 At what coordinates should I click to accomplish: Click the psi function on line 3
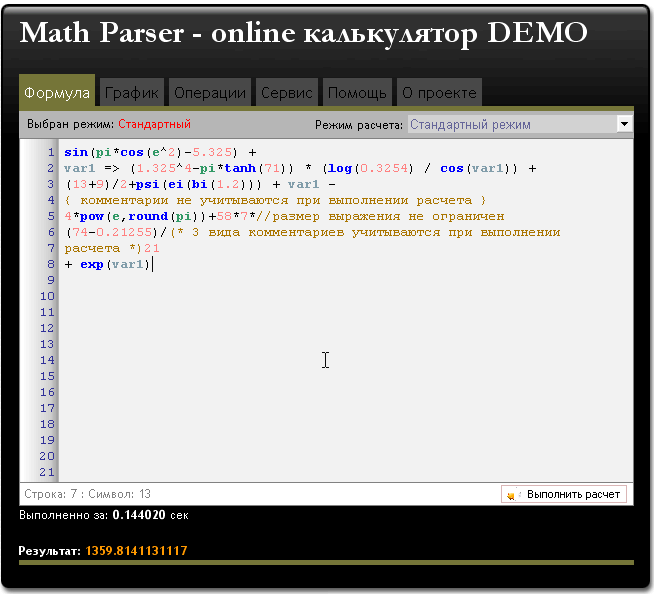[152, 184]
